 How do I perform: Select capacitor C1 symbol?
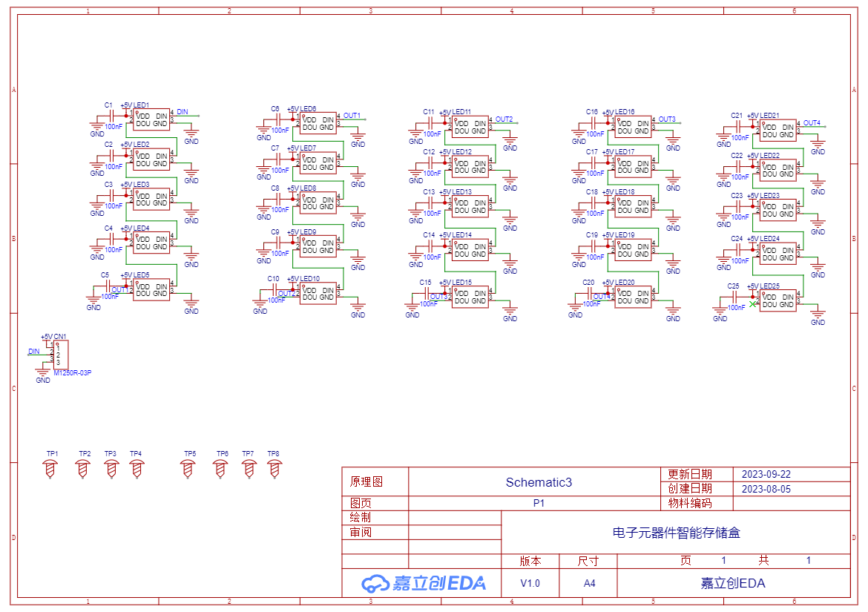pyautogui.click(x=111, y=116)
